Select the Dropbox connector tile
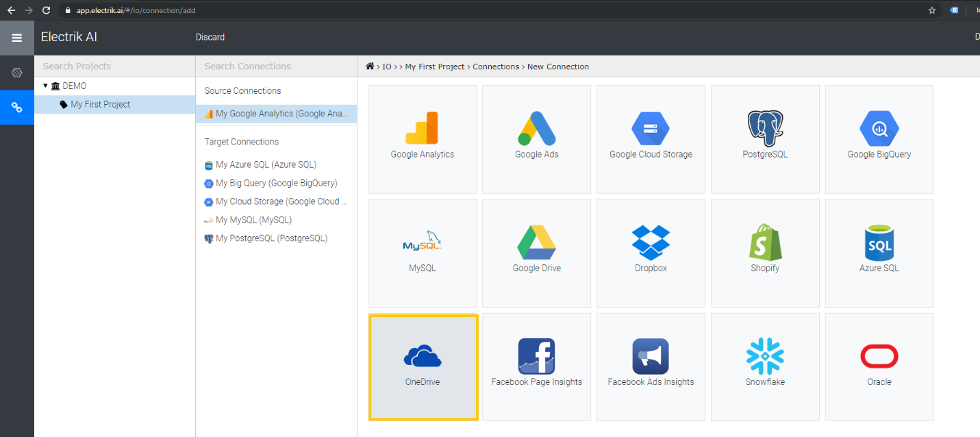Image resolution: width=980 pixels, height=437 pixels. (x=650, y=253)
